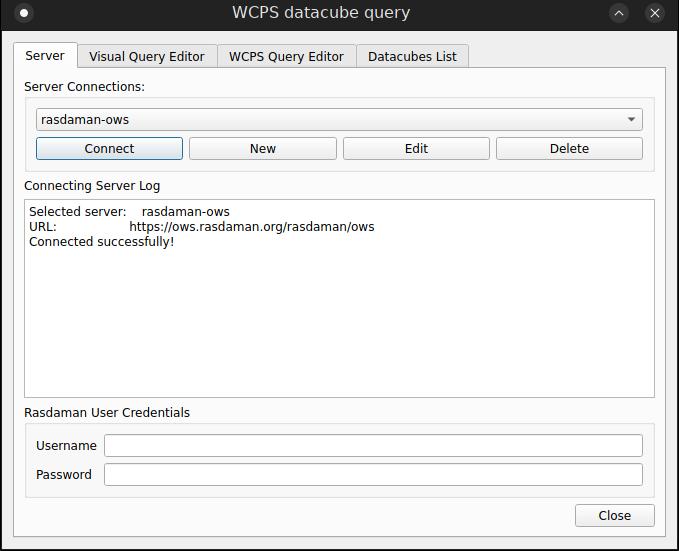Switch to the Server tab
This screenshot has height=551, width=679.
click(45, 56)
